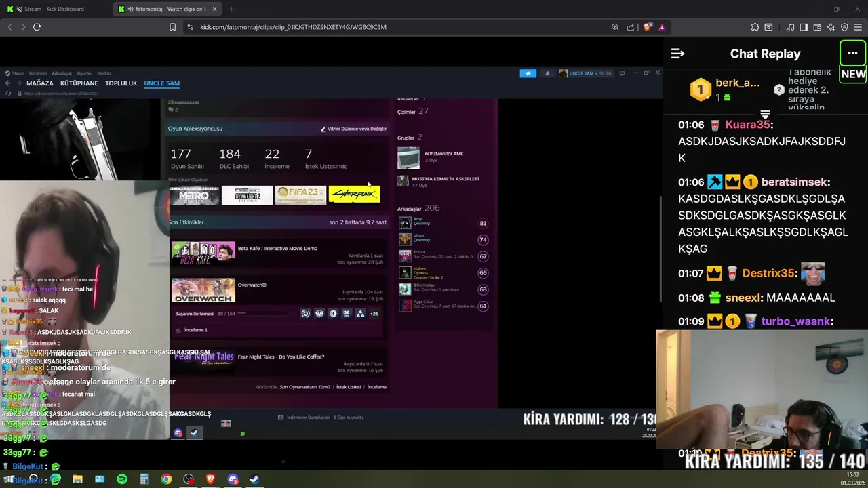Viewport: 868px width, 488px height.
Task: Open Chrome from taskbar
Action: (166, 479)
